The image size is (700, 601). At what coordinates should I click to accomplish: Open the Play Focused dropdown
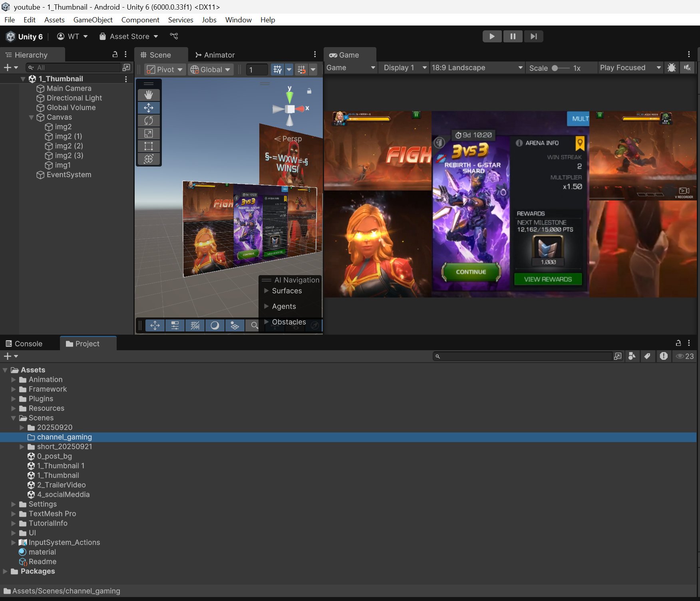[630, 68]
